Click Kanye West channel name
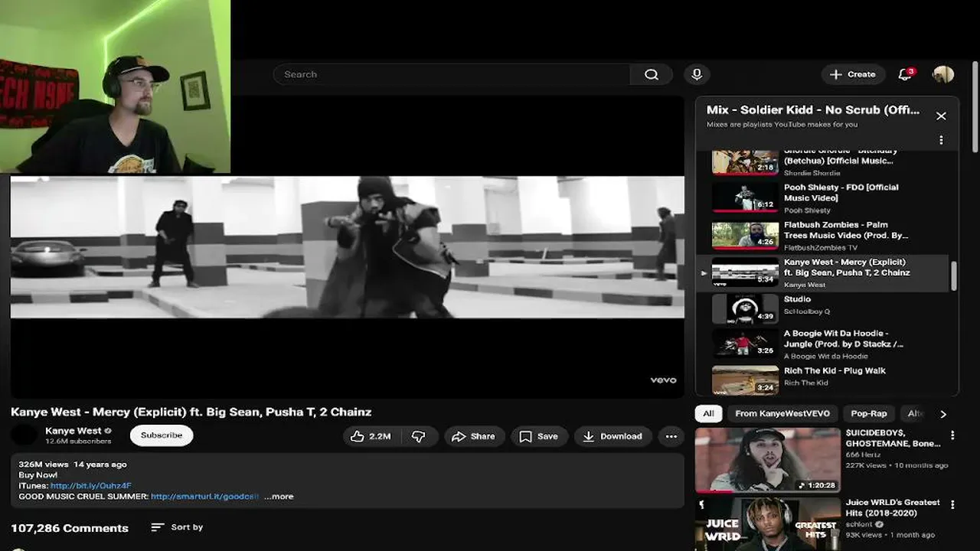Image resolution: width=980 pixels, height=551 pixels. [73, 431]
